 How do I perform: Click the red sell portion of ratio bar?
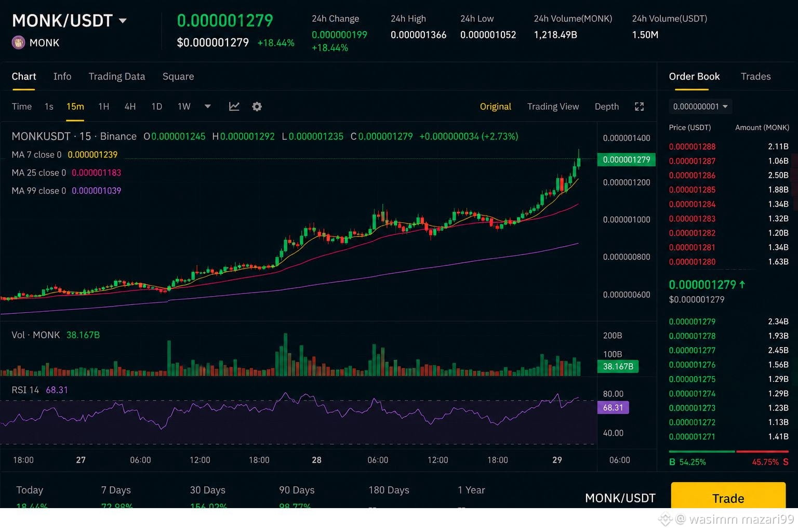point(763,451)
